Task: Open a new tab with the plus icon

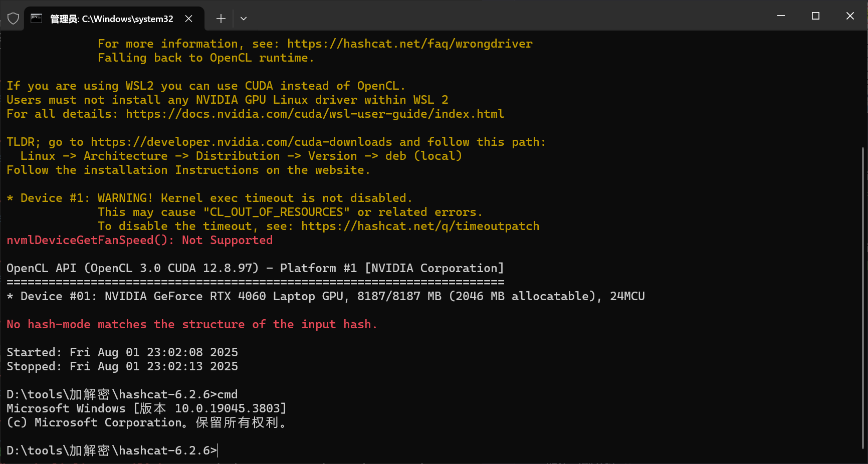Action: (221, 19)
